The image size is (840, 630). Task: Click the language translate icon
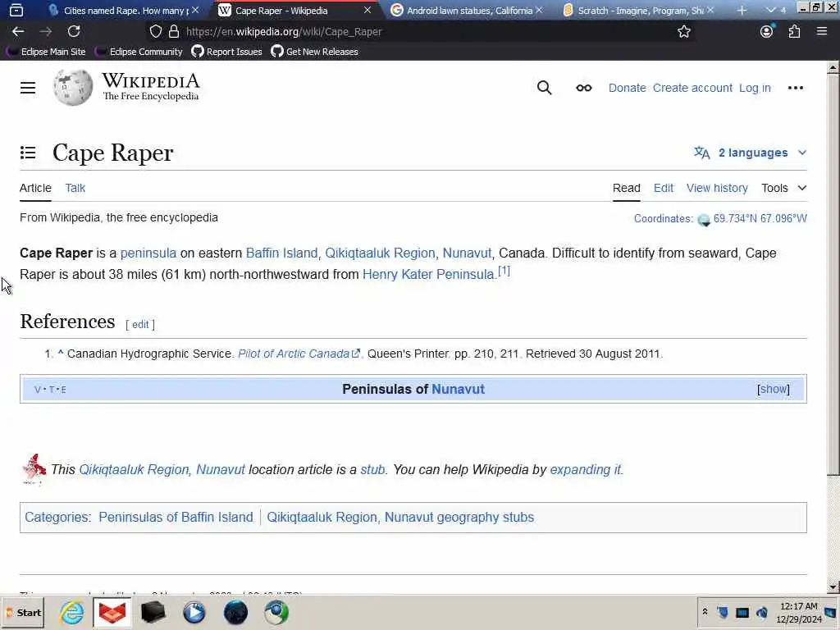702,153
